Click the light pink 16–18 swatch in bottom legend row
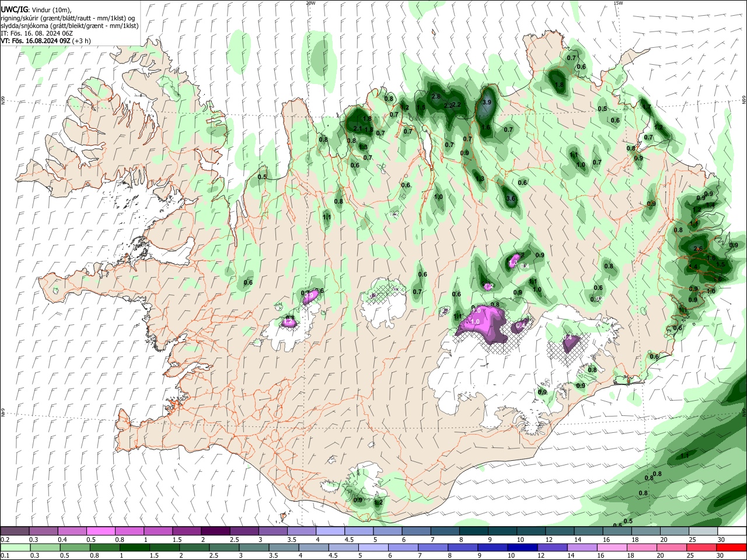747x560 pixels. coord(611,547)
